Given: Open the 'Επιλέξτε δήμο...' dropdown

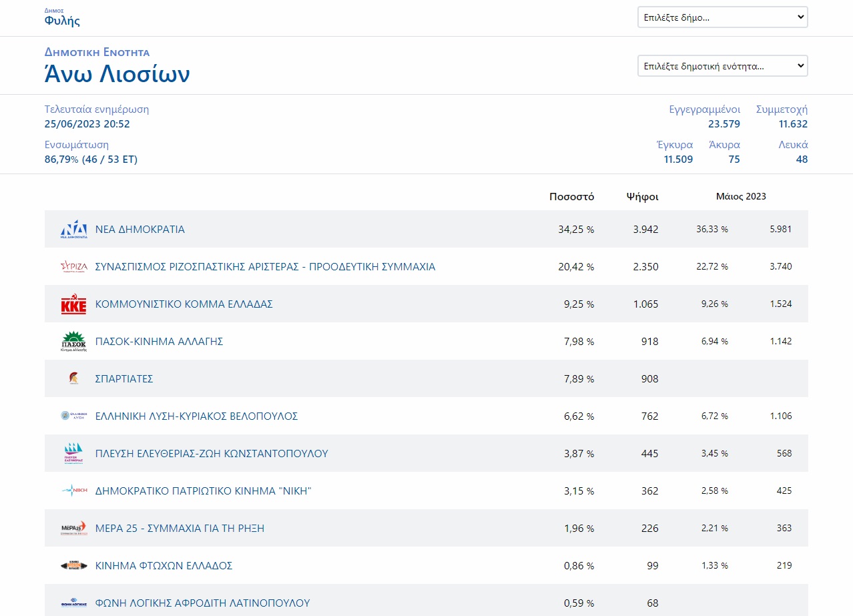Looking at the screenshot, I should click(x=722, y=17).
